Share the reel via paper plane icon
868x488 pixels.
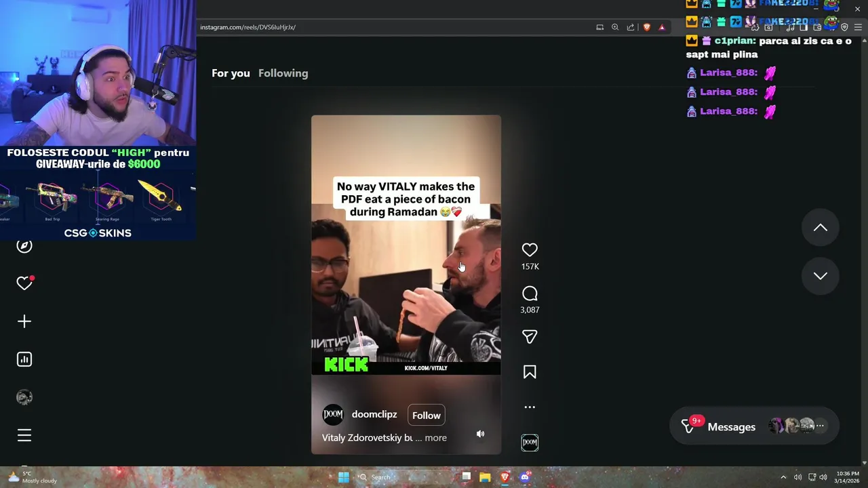530,337
